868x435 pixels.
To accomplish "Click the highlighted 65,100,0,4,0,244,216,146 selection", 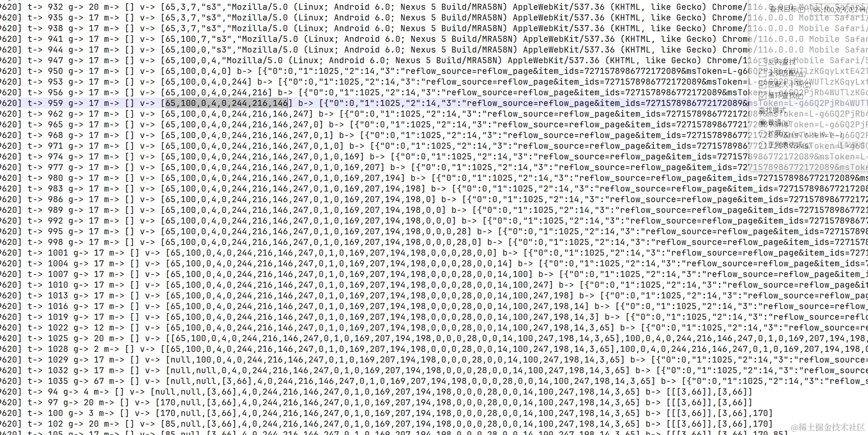I will [x=226, y=103].
